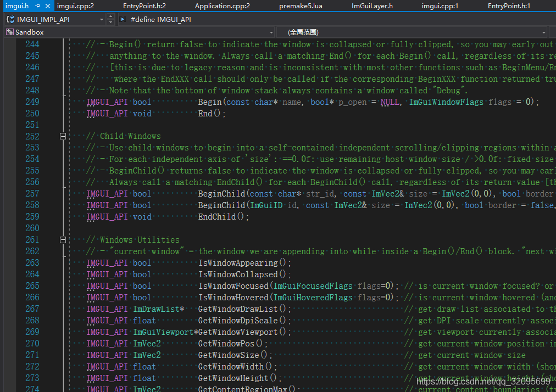Open the Sandbox project dropdown

point(271,32)
